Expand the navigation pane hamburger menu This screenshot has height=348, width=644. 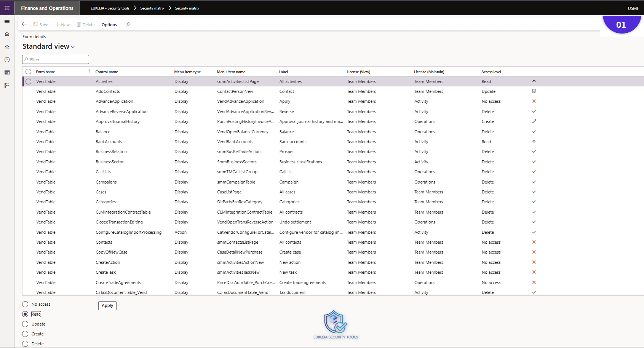pyautogui.click(x=7, y=22)
